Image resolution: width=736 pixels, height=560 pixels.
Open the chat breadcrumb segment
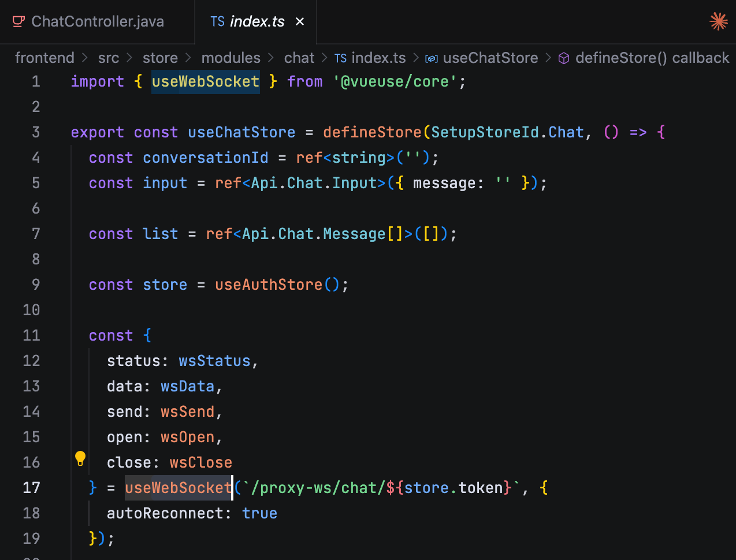pos(299,58)
